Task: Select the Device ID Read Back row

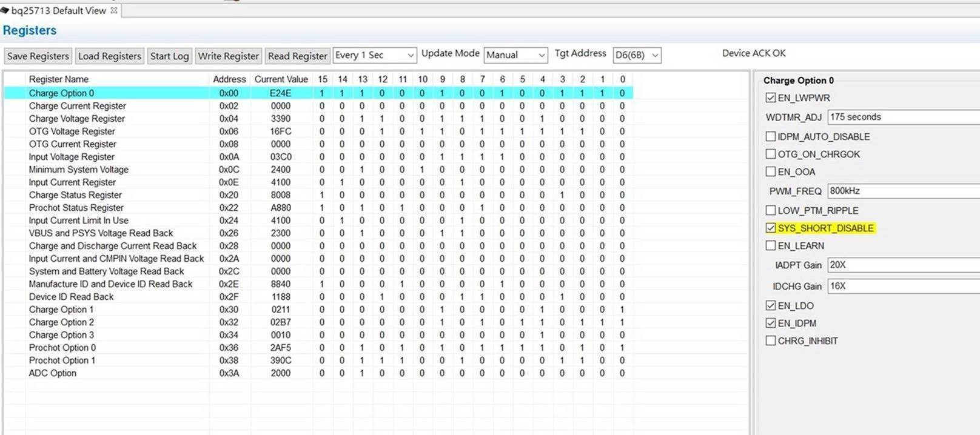Action: tap(318, 297)
